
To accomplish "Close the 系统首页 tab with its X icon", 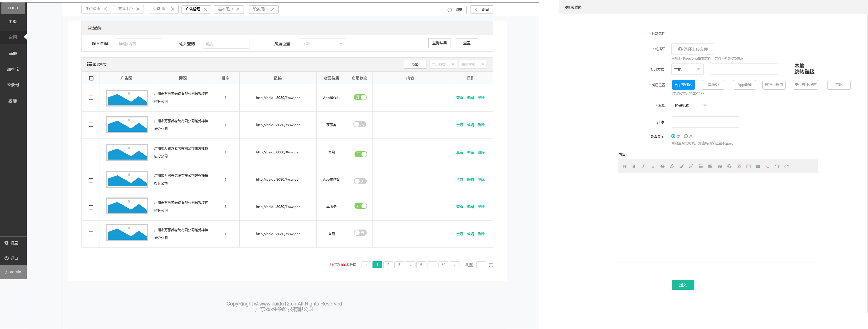I will [x=105, y=9].
